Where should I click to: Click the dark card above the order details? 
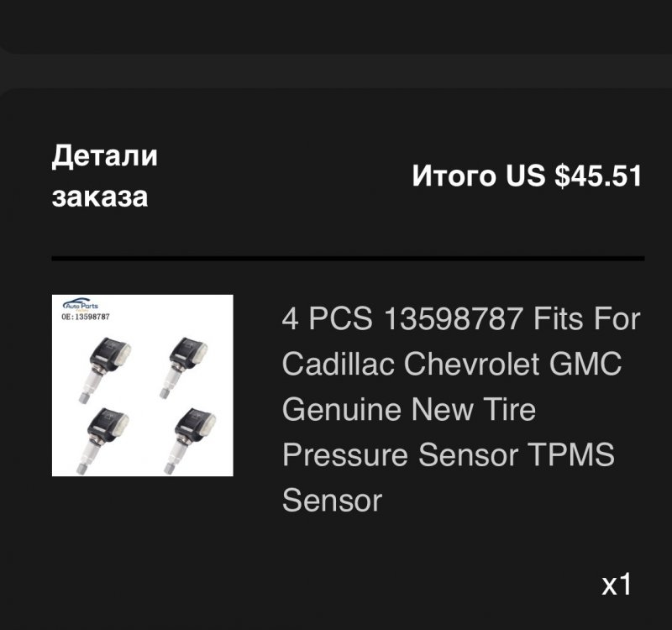[x=336, y=25]
